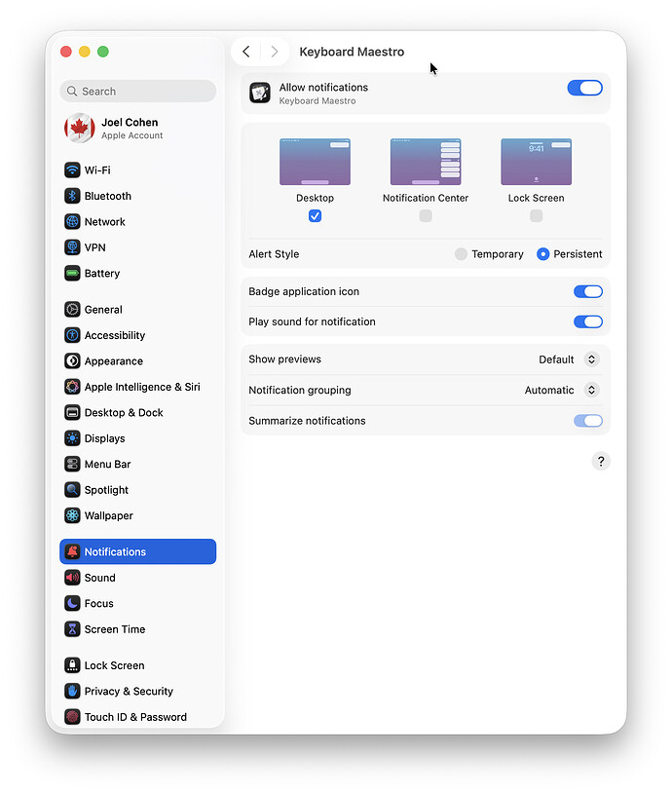672x793 pixels.
Task: Open Joel Cohen Apple Account
Action: [x=138, y=128]
